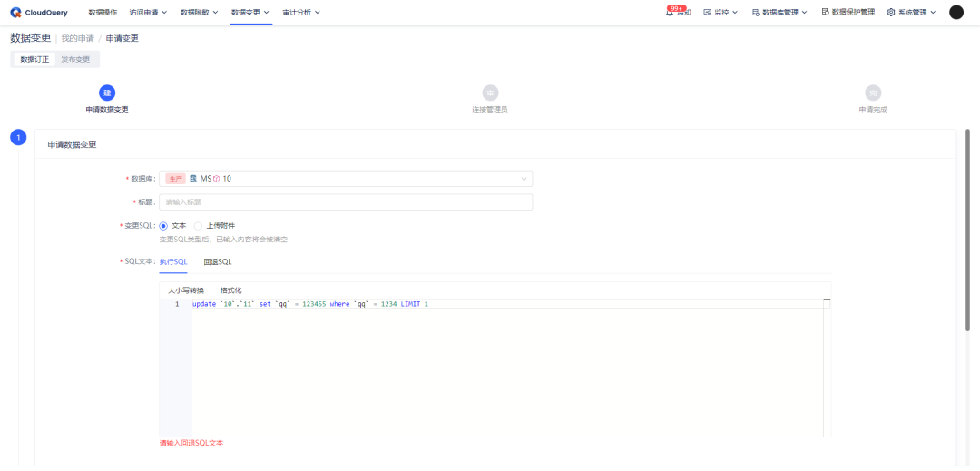Switch to the 数据订正 tab

click(34, 59)
